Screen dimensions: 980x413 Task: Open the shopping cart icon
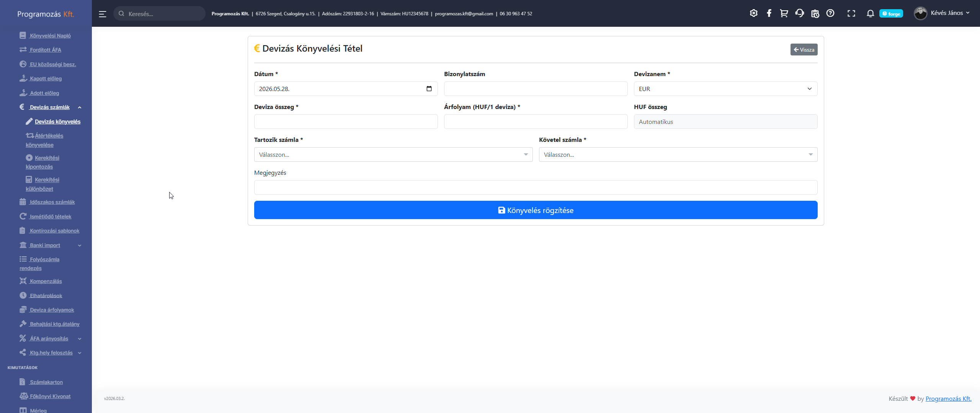click(784, 13)
